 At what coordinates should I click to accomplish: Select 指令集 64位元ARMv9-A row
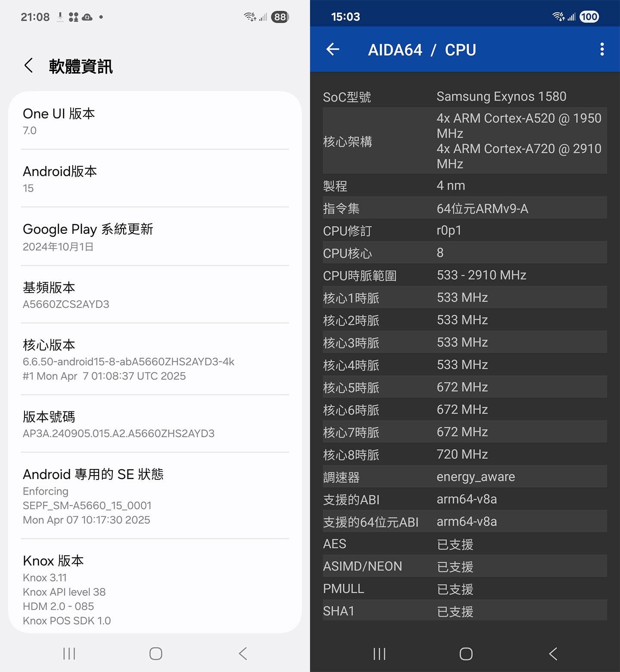(x=465, y=208)
